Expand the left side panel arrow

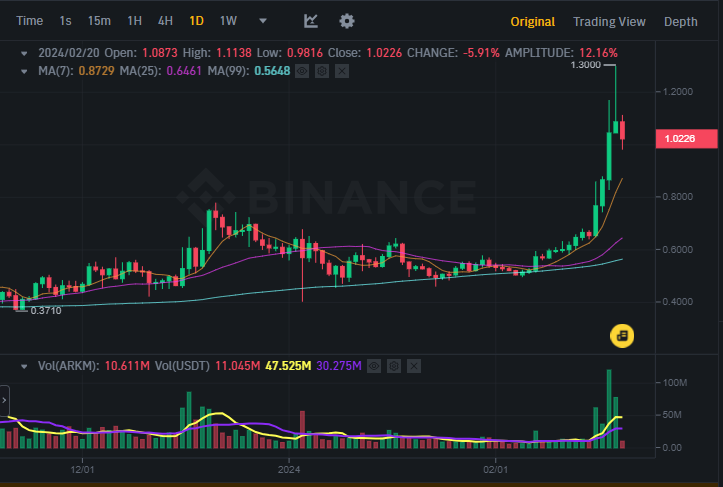(4, 400)
